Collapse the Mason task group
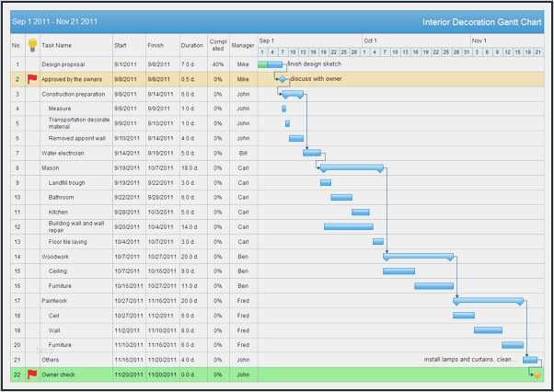The width and height of the screenshot is (554, 392). pos(38,167)
